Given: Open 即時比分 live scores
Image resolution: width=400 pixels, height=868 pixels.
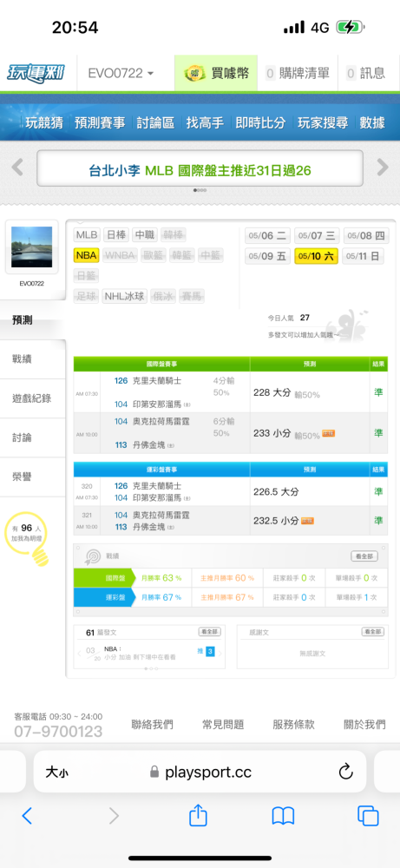Looking at the screenshot, I should point(260,122).
